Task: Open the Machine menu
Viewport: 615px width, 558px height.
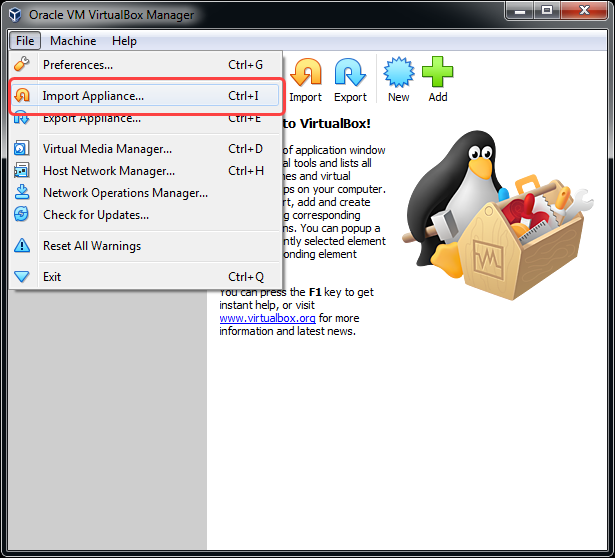Action: coord(73,41)
